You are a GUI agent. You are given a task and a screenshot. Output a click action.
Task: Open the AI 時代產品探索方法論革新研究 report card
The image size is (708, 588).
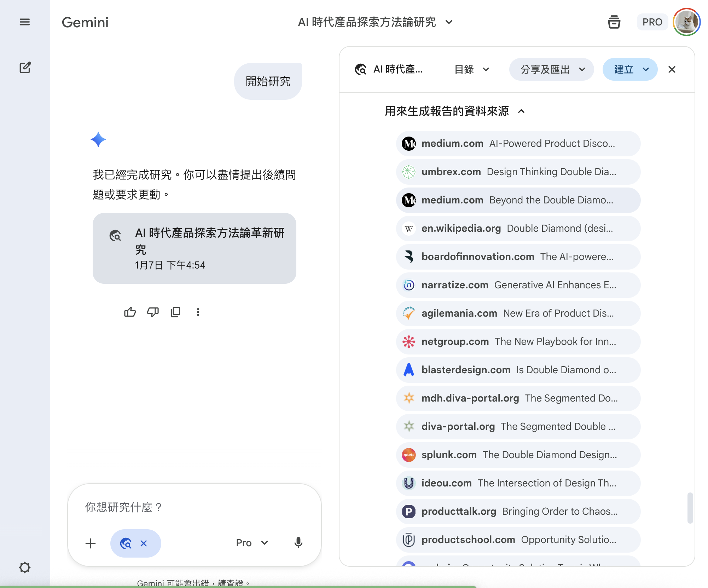click(x=195, y=248)
